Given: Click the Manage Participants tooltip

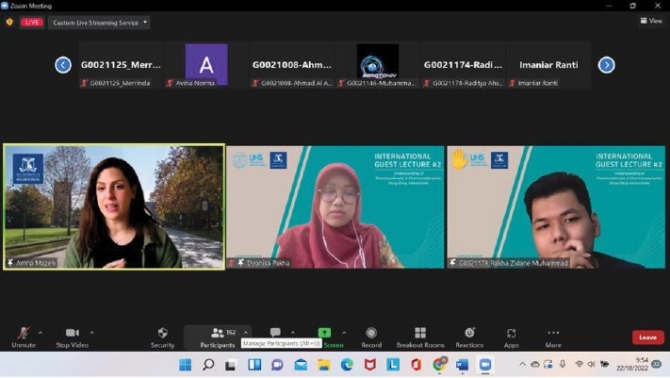Looking at the screenshot, I should [x=281, y=343].
